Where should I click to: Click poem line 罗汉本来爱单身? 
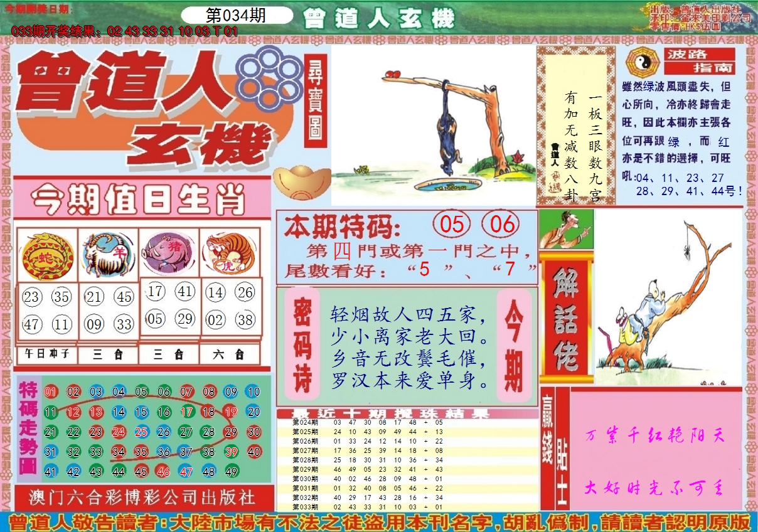410,381
